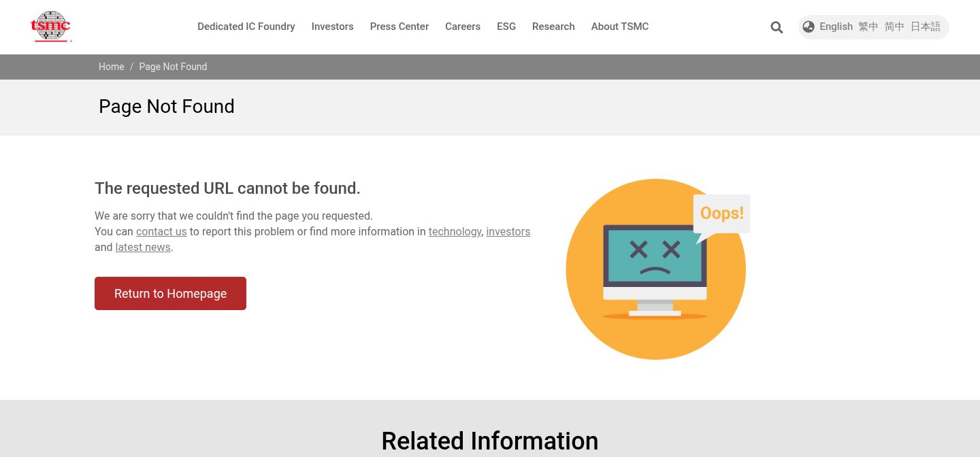
Task: Switch language to Traditional Chinese 繁中
Action: pyautogui.click(x=868, y=27)
